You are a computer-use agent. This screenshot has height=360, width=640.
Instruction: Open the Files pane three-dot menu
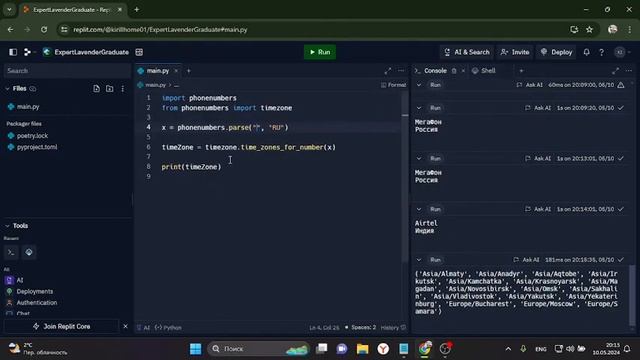pyautogui.click(x=122, y=89)
